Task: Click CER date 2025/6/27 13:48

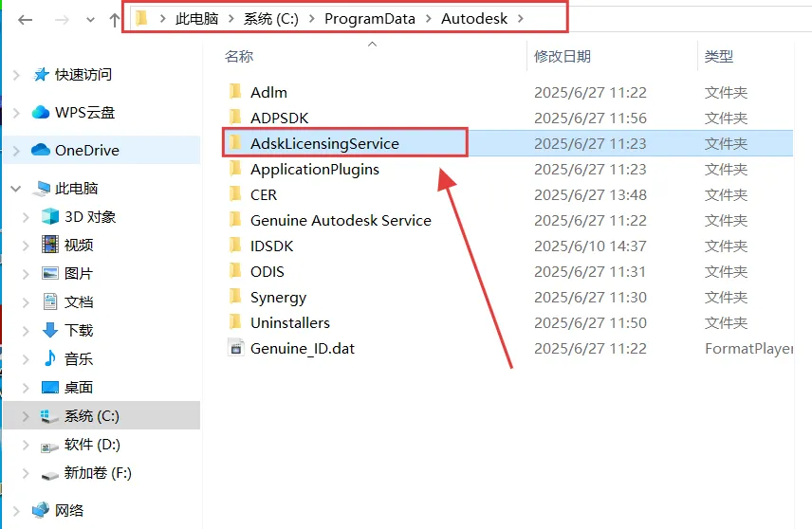Action: 590,194
